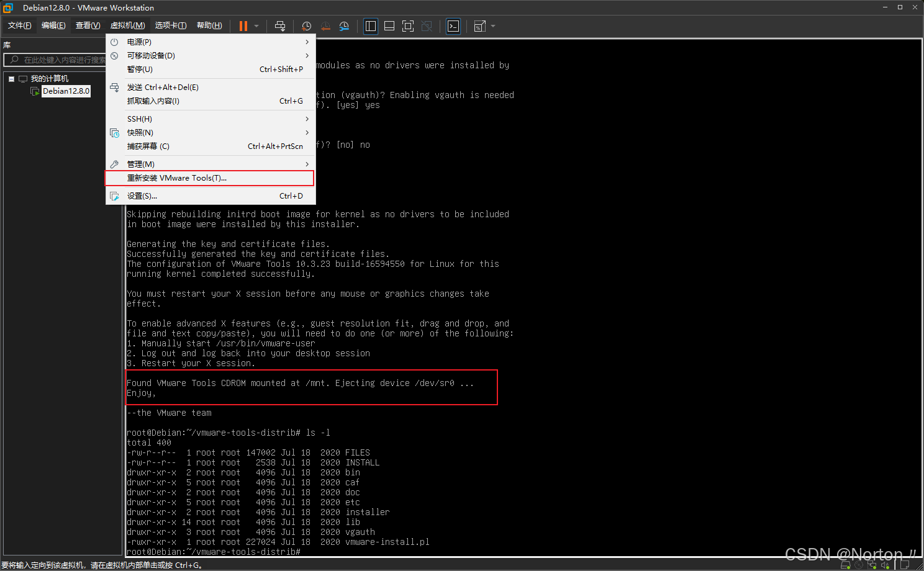The width and height of the screenshot is (924, 571).
Task: Revert to the parent snapshot toolbar icon
Action: pyautogui.click(x=325, y=26)
